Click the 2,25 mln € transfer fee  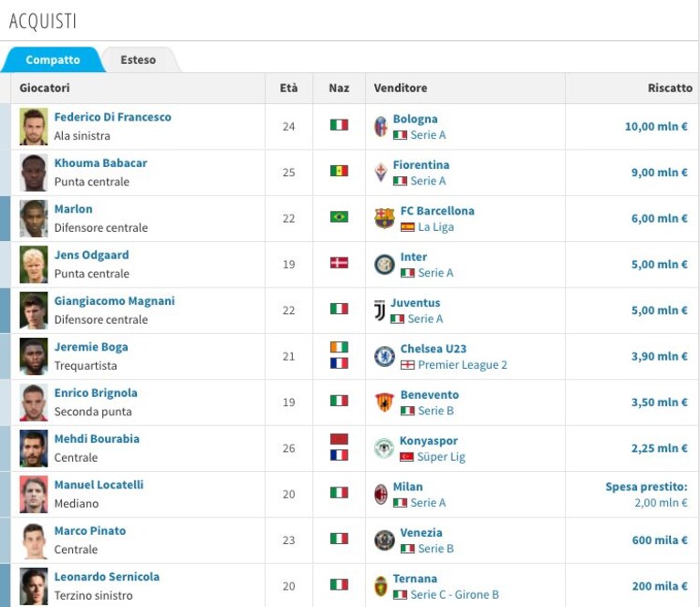[659, 448]
